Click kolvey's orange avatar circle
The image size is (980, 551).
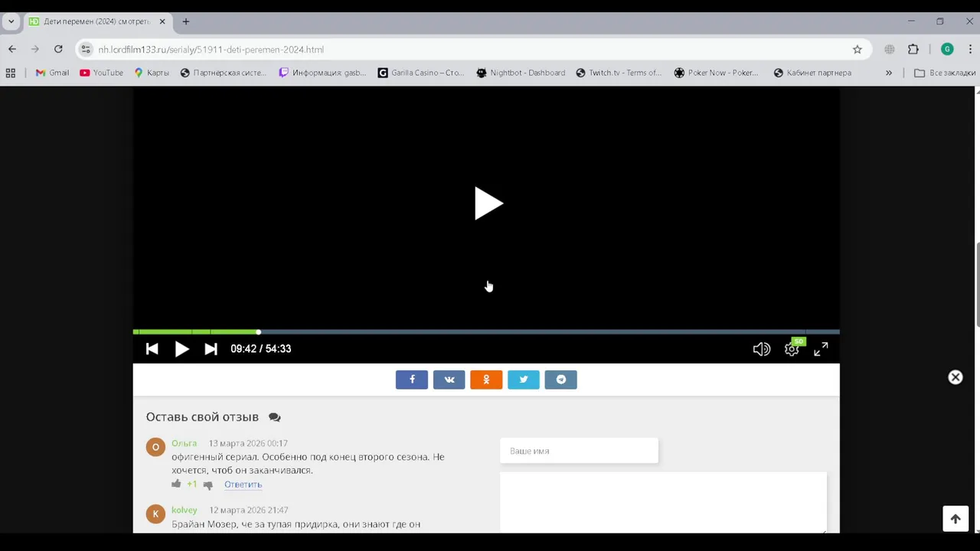coord(155,514)
